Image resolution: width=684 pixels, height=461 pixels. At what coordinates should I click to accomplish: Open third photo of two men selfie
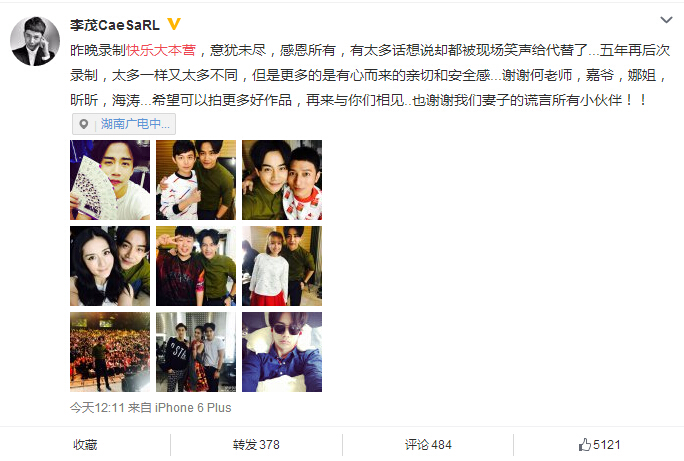click(282, 180)
